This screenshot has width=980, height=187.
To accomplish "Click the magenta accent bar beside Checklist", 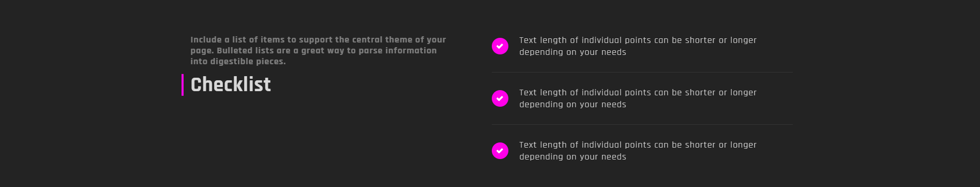I will [183, 85].
